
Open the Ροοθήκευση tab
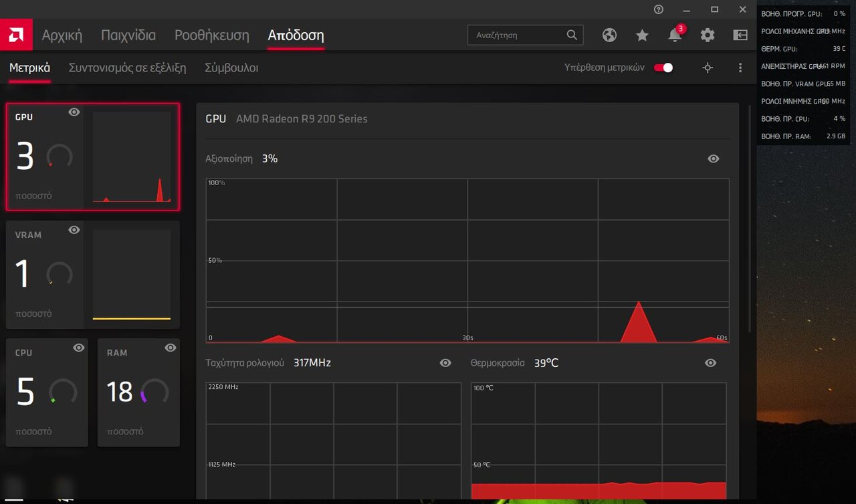[212, 35]
